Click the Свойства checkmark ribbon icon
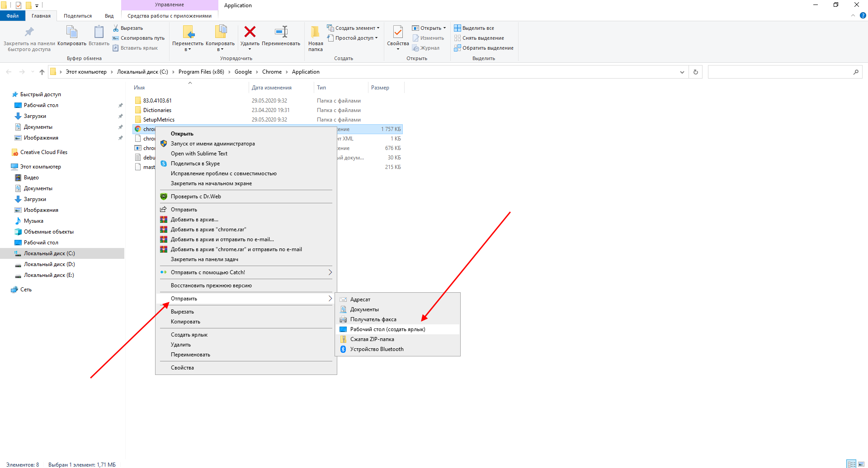868x468 pixels. click(398, 32)
